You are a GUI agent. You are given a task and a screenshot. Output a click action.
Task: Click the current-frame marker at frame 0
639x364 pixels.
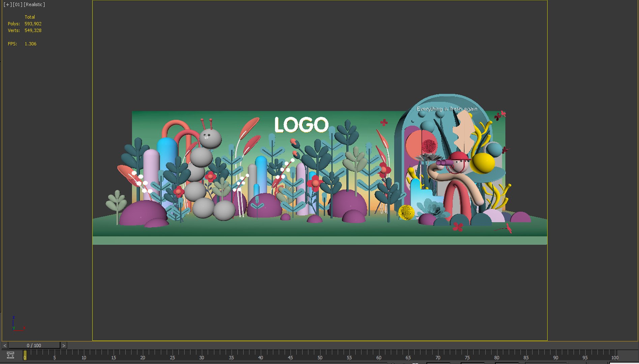(x=25, y=355)
